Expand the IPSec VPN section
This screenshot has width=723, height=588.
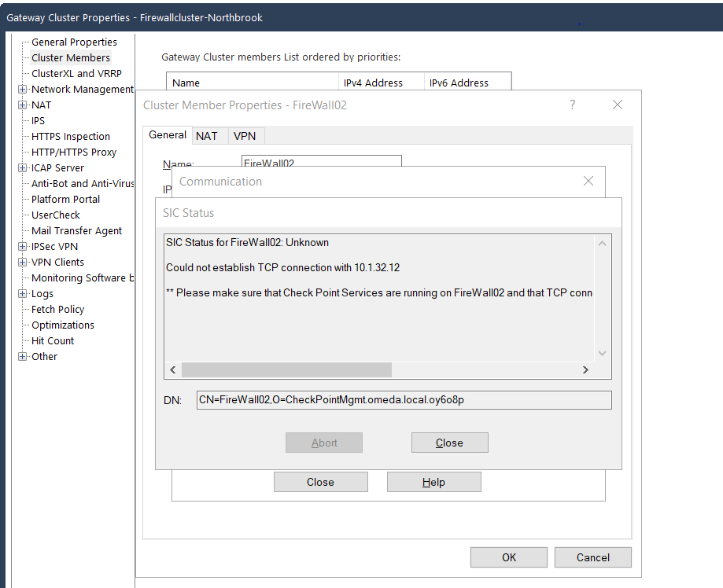pos(22,246)
